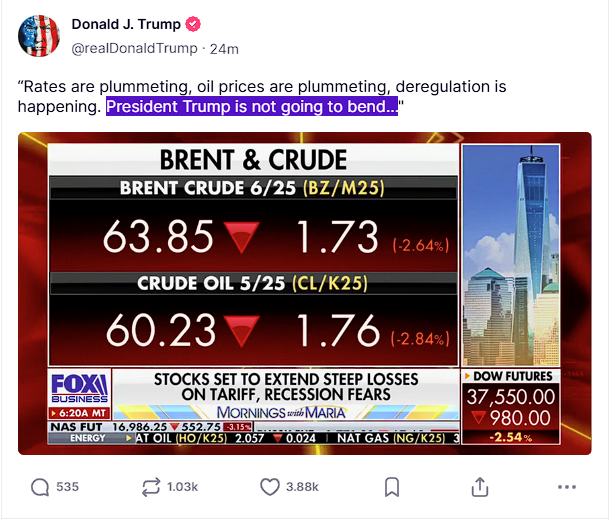Click the Fox Business logo in image

coord(80,388)
